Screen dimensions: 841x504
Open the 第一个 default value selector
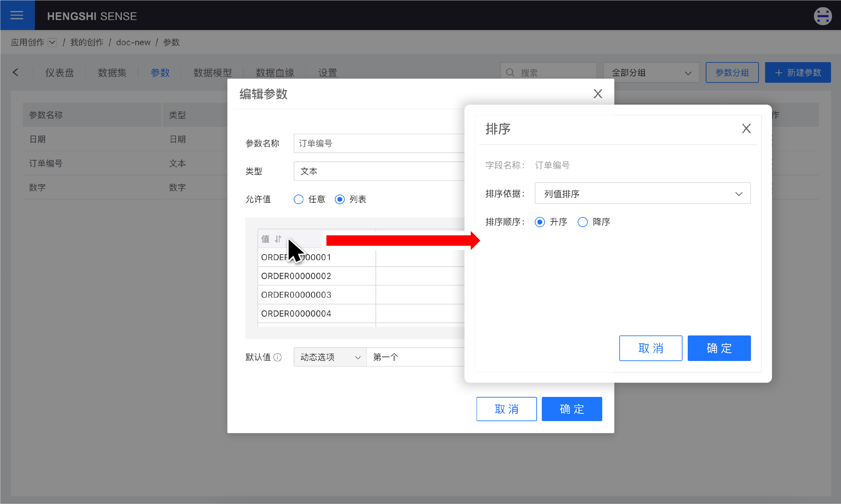pos(416,357)
